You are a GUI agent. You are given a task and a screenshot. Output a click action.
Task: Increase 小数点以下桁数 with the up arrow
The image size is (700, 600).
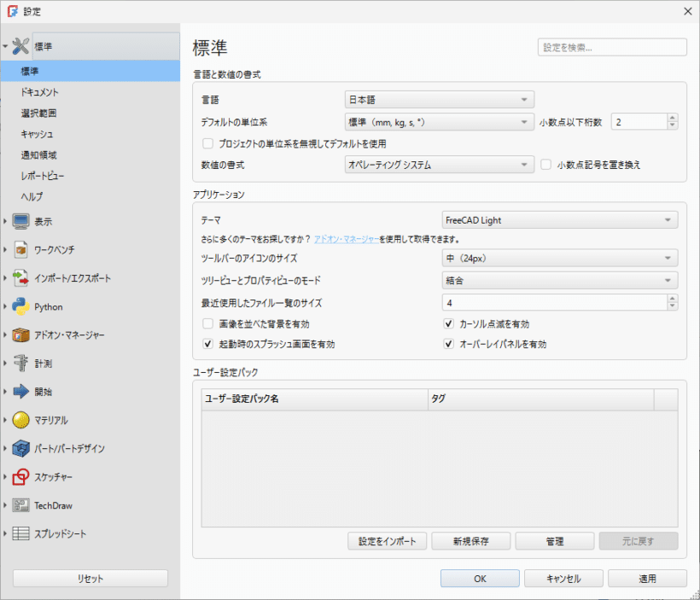click(x=673, y=118)
